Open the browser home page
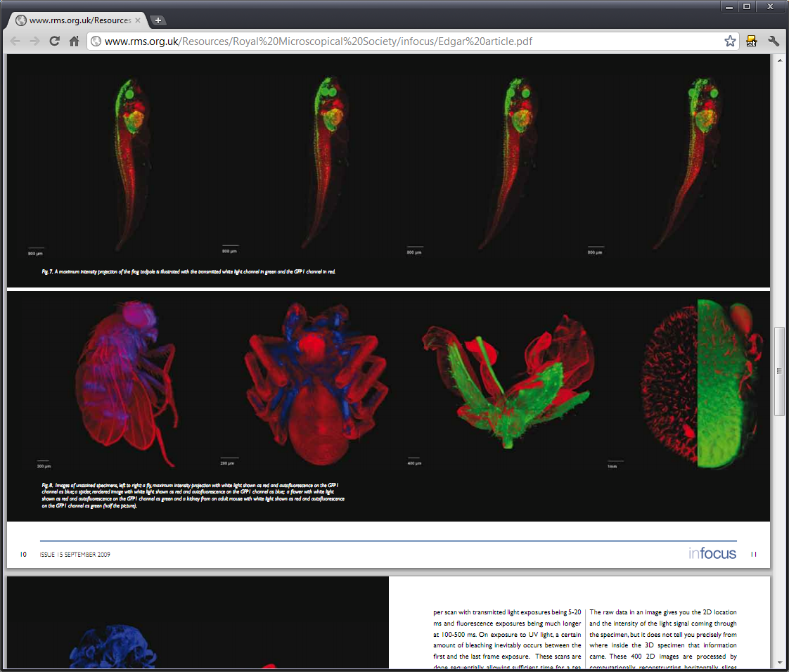Screen dimensions: 789x672 [x=74, y=41]
